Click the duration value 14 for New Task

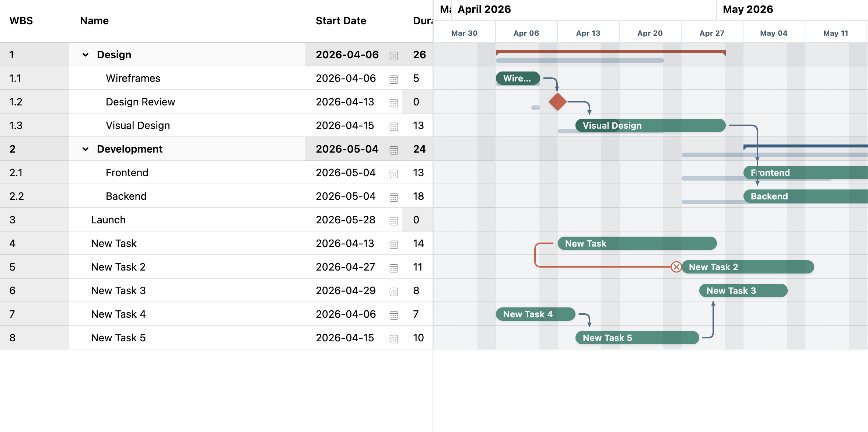point(418,243)
